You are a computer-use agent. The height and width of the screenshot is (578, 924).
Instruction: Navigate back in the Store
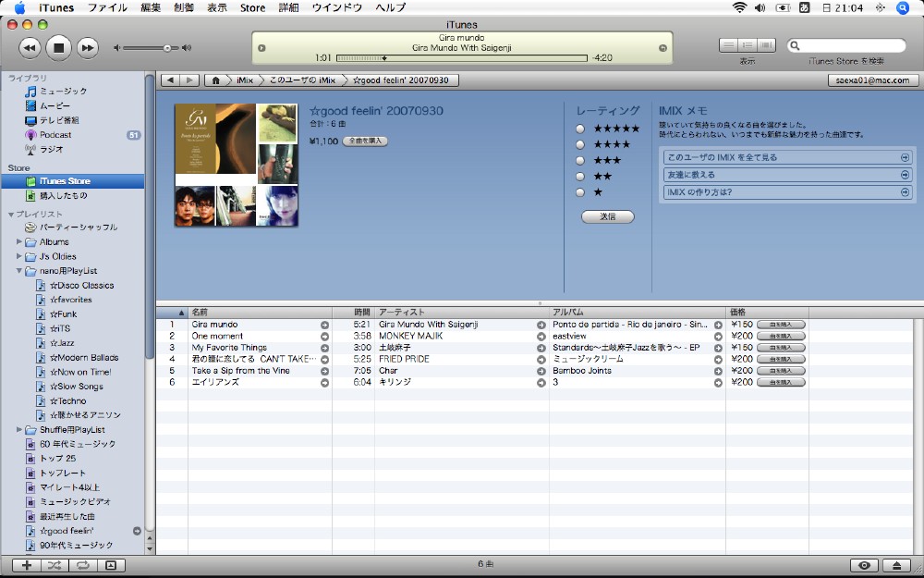pos(170,80)
